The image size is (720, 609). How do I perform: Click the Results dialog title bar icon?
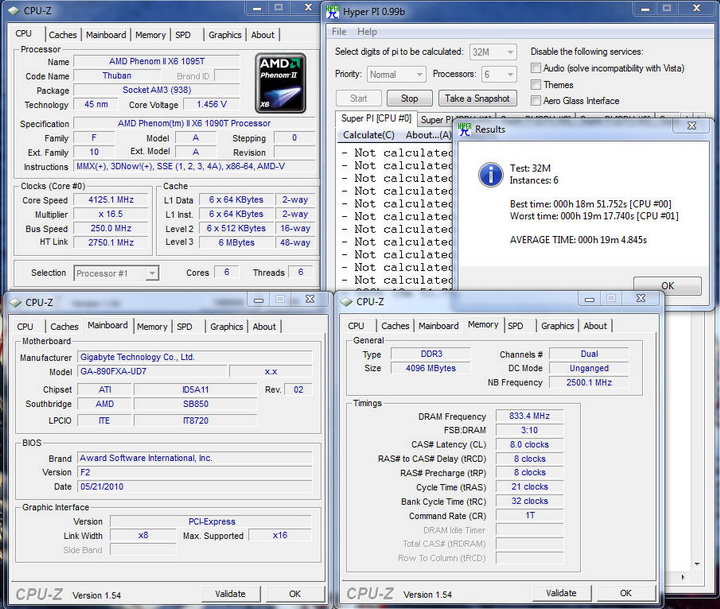[465, 128]
